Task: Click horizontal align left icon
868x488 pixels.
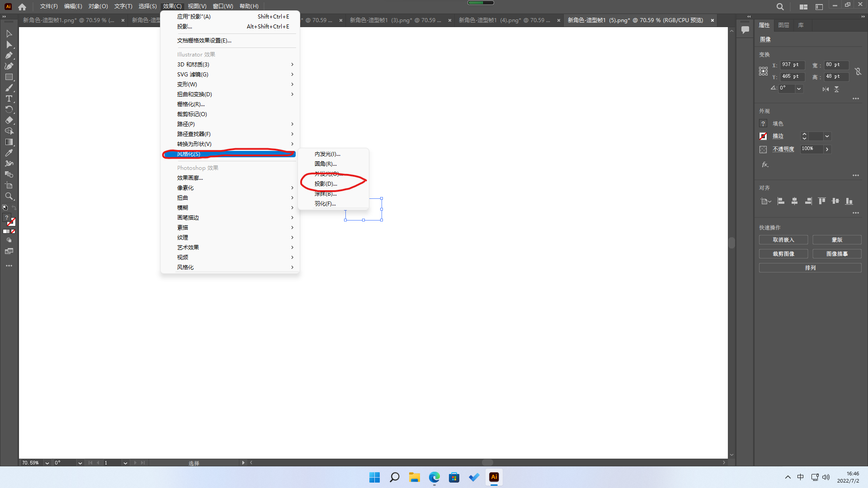Action: click(781, 202)
